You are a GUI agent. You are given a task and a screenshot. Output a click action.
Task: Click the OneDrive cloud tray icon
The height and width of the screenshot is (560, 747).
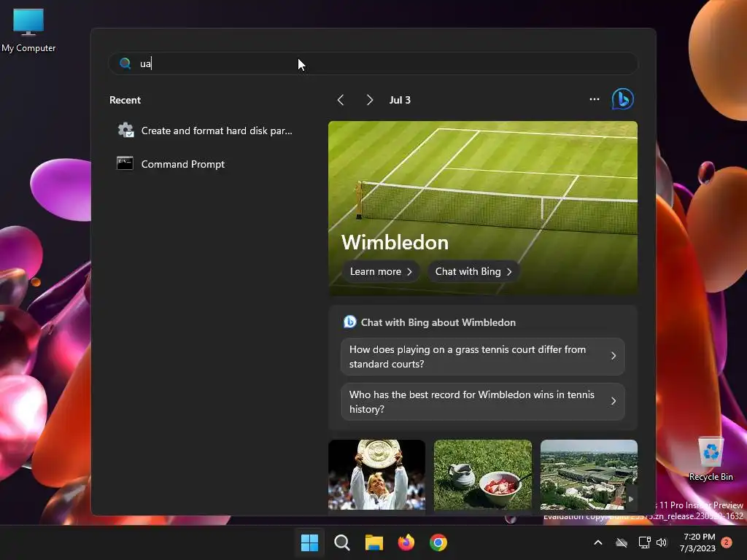point(622,542)
